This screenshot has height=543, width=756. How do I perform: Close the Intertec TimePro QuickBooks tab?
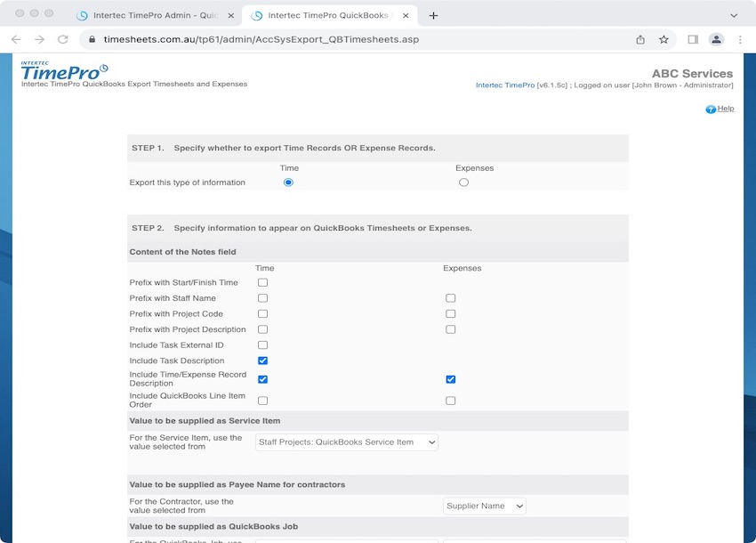pyautogui.click(x=406, y=15)
